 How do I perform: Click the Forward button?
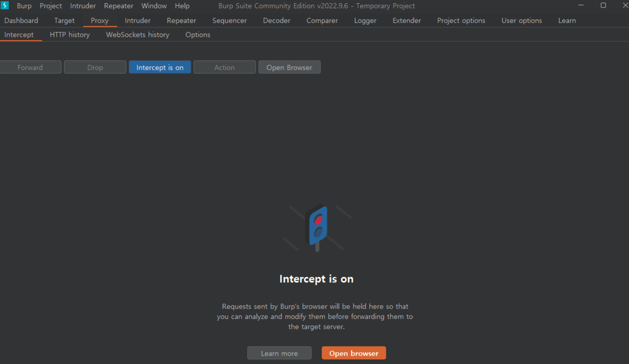[30, 67]
